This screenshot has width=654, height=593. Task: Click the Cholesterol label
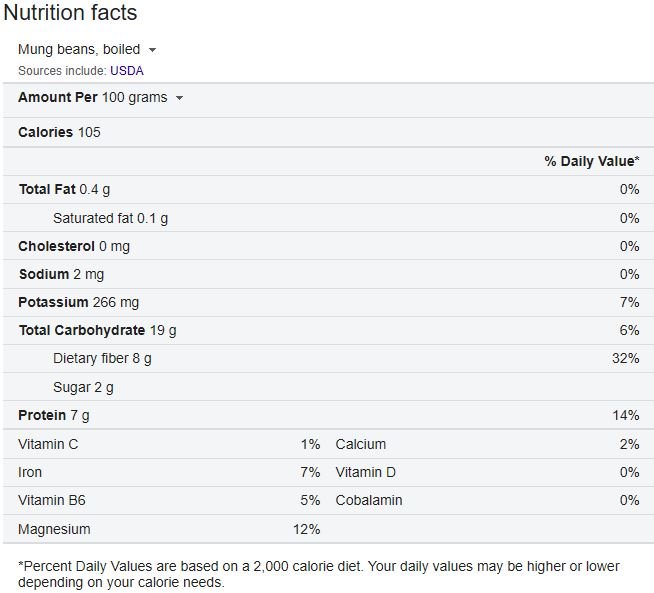[x=56, y=246]
